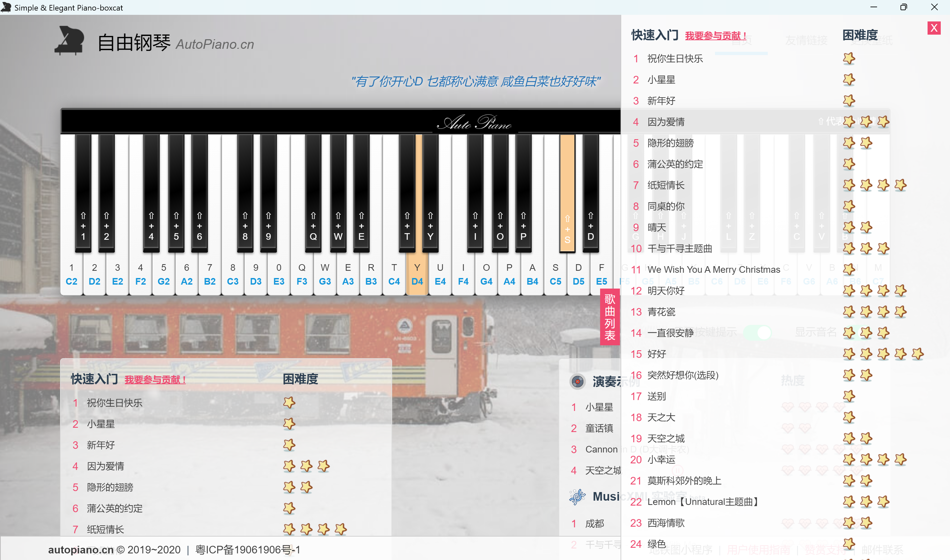
Task: Select We Wish You A Merry Christmas
Action: 714,270
